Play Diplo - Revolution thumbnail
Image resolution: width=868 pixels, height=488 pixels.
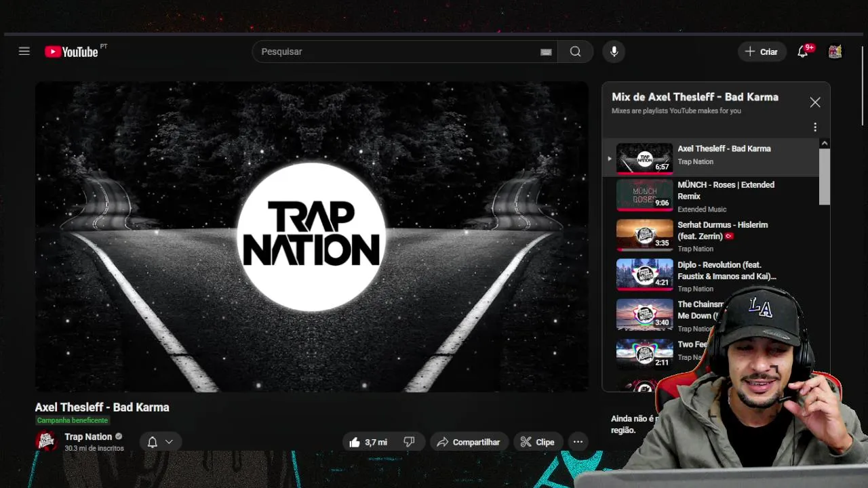(644, 275)
